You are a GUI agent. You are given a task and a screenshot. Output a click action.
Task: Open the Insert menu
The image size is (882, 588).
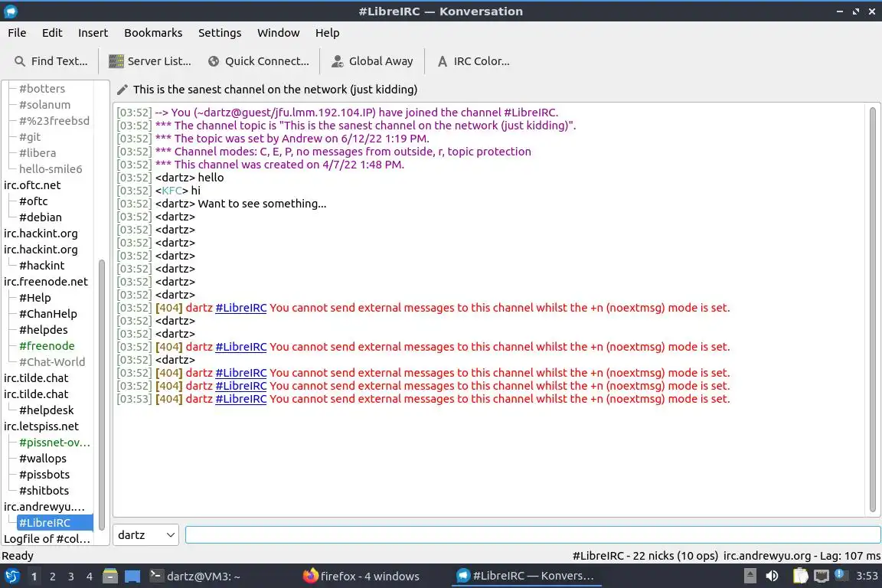click(93, 33)
